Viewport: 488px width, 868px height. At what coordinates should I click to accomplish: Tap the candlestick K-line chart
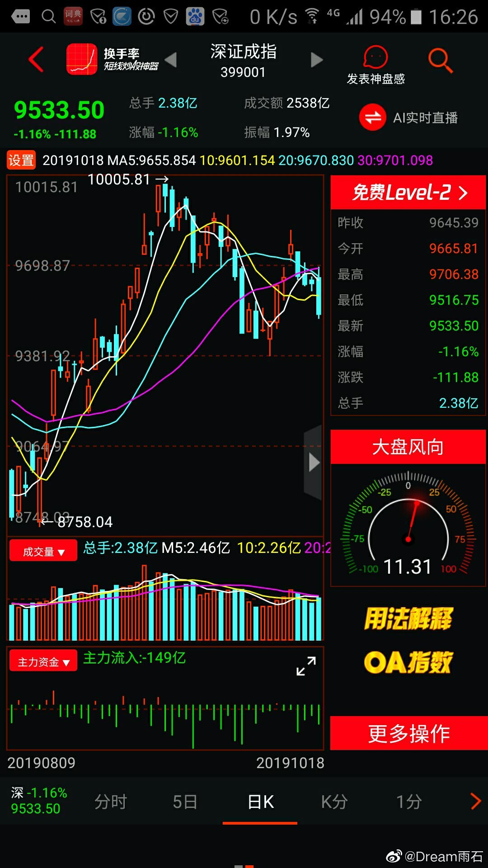(x=165, y=355)
